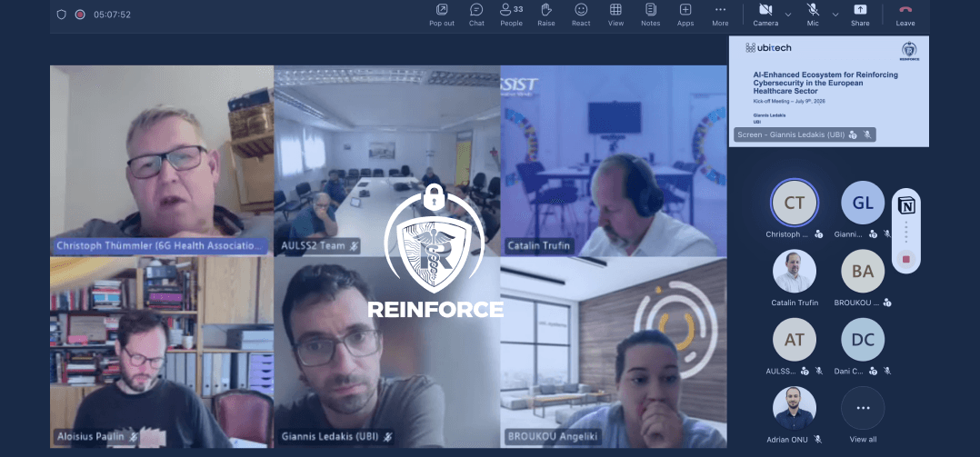This screenshot has width=980, height=457.
Task: Change the meeting View layout
Action: [x=615, y=15]
